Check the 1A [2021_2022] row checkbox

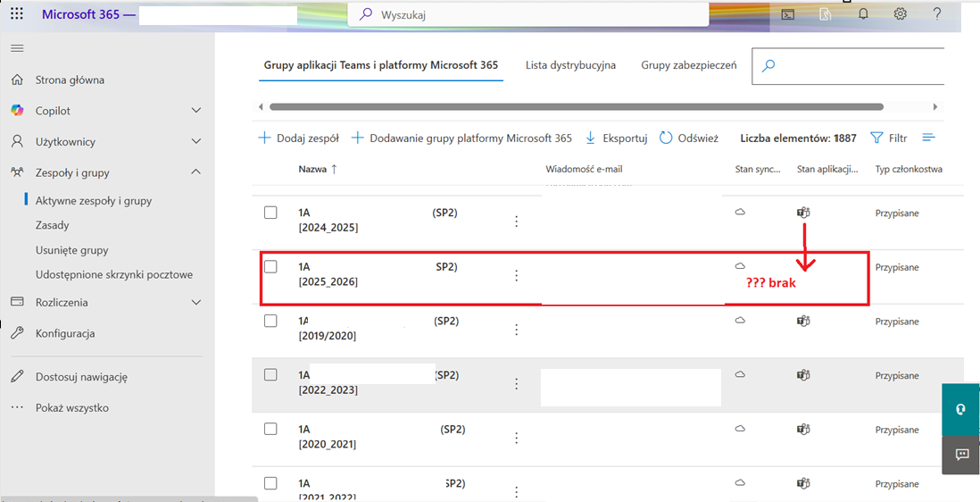pos(270,482)
